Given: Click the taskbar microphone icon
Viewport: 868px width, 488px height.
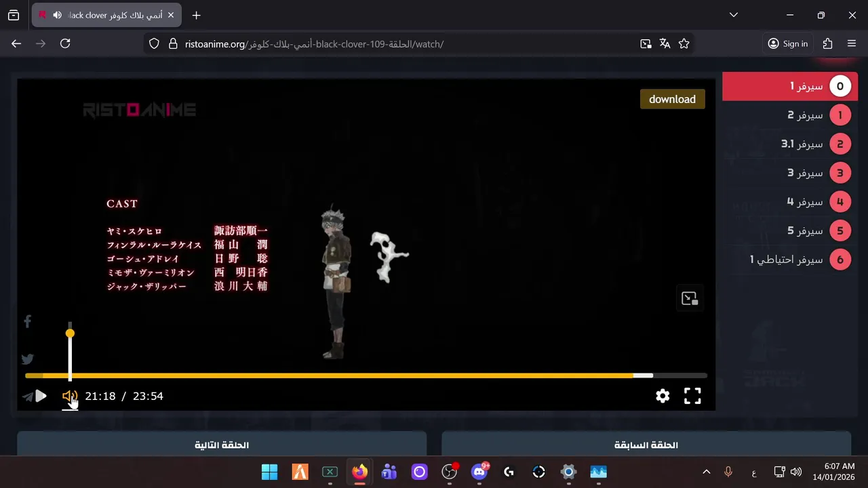Looking at the screenshot, I should [728, 472].
